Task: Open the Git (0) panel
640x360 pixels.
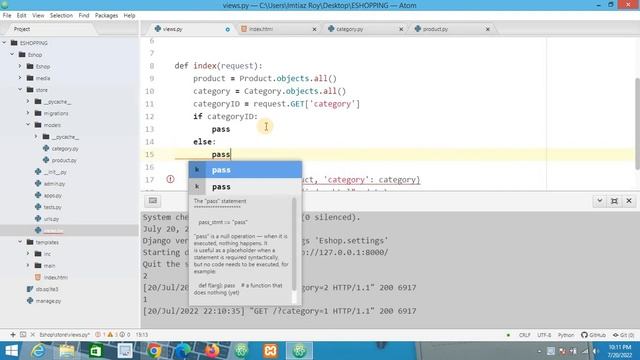Action: tap(623, 335)
